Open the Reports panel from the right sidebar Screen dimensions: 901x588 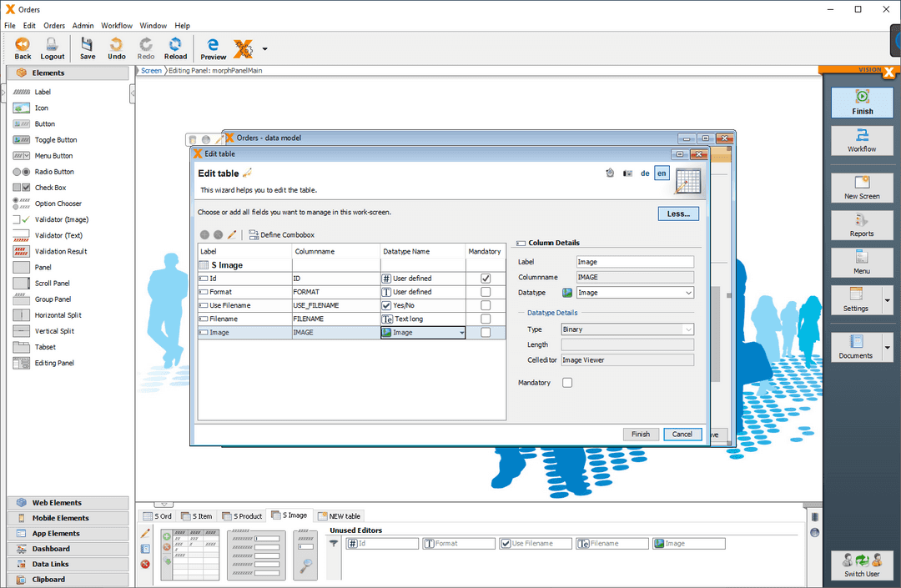(x=862, y=225)
